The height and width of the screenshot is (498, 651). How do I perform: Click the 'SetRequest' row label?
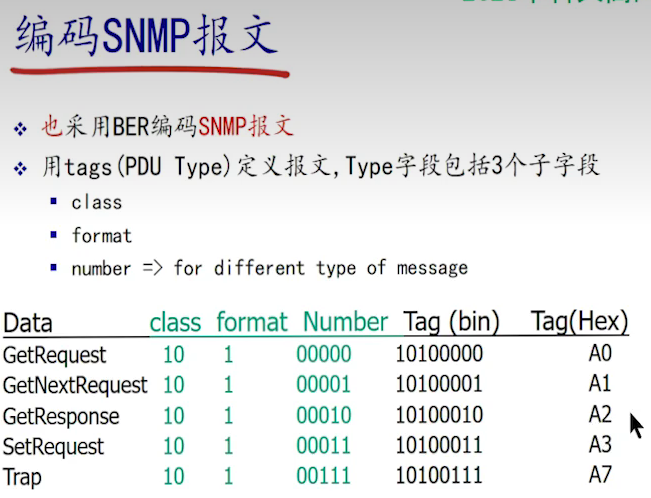53,447
